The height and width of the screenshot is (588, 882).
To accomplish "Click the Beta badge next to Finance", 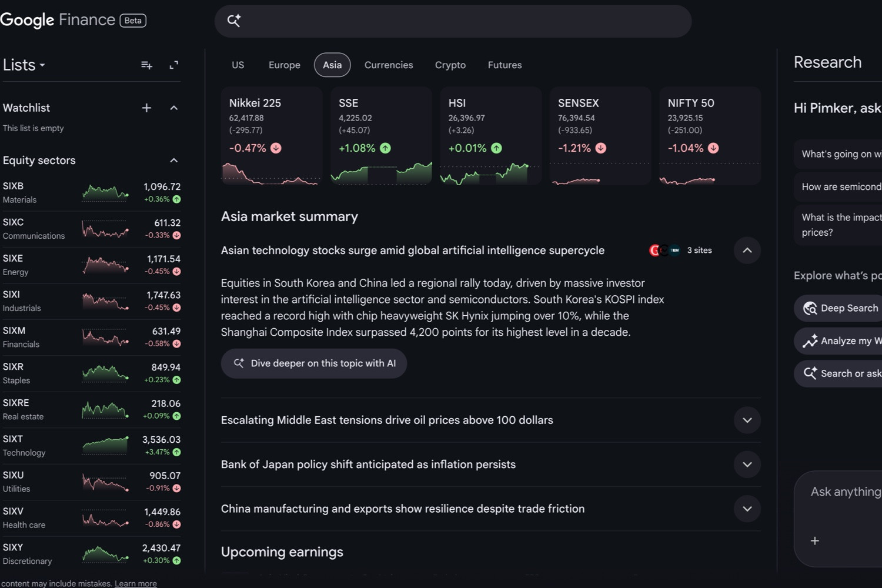I will [133, 21].
